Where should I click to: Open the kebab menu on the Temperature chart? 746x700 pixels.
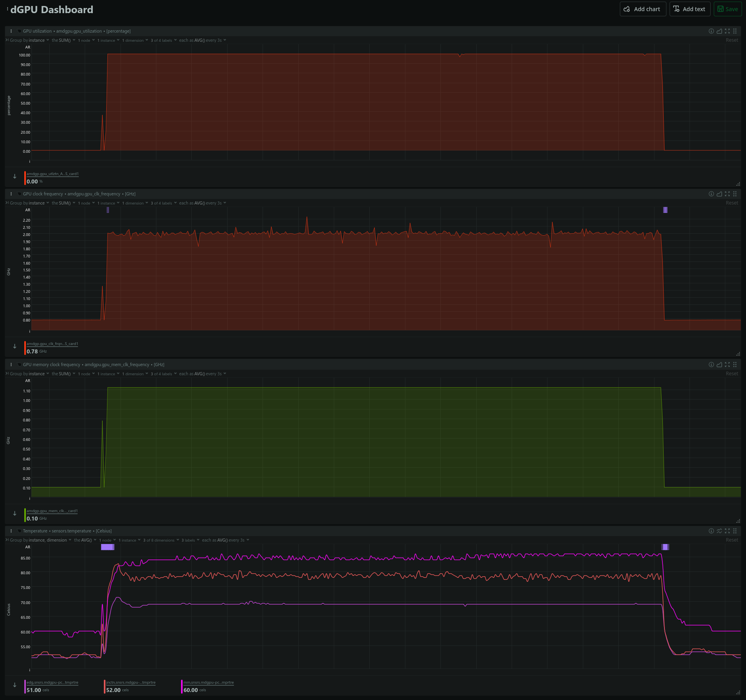tap(11, 531)
